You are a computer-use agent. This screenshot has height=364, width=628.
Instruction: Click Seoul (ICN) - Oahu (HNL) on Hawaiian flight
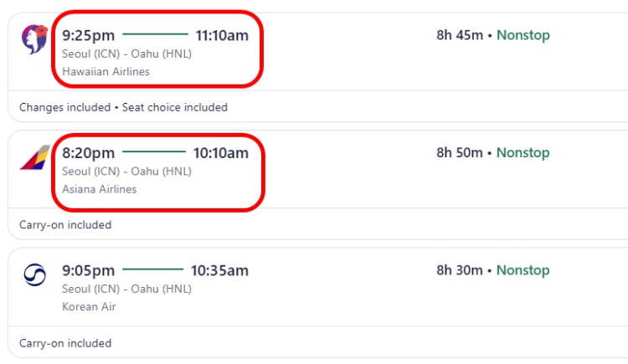tap(126, 54)
